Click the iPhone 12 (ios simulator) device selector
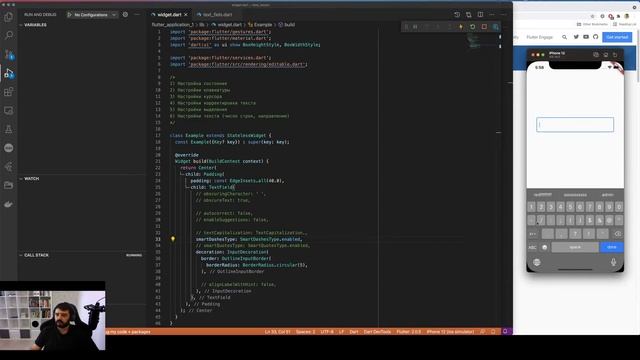Viewport: 640px width, 360px height. tap(450, 332)
